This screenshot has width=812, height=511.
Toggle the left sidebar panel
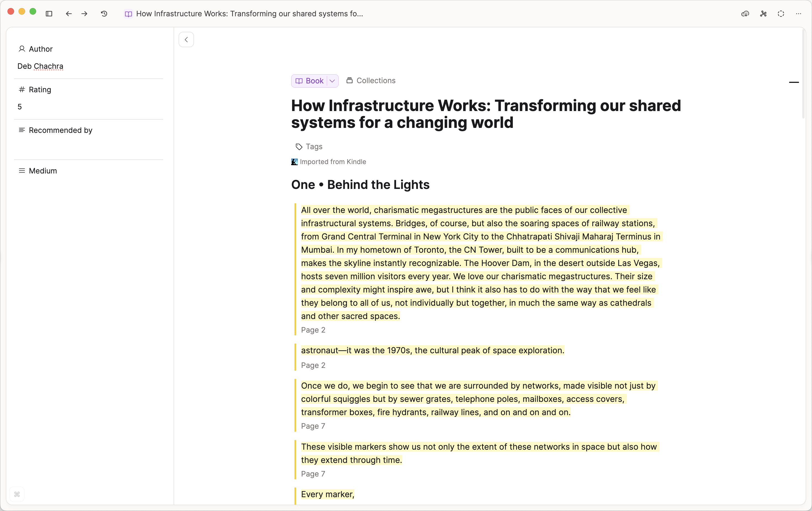tap(49, 14)
